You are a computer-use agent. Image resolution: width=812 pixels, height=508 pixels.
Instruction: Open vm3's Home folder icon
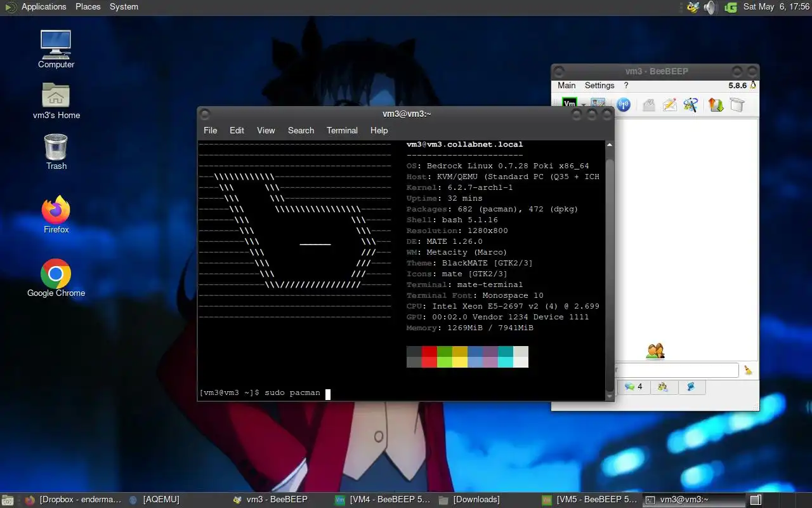click(x=56, y=101)
